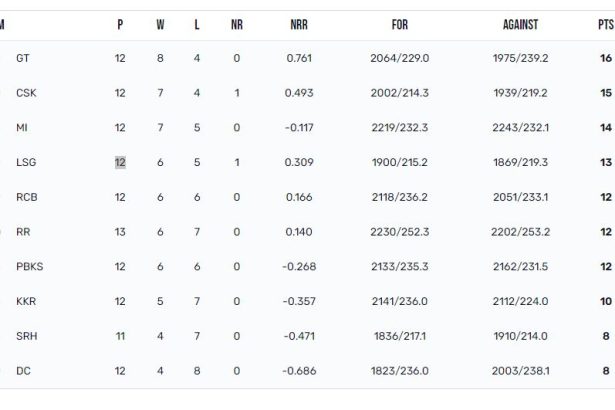Viewport: 615px width, 410px height.
Task: Click the NRR column header
Action: pyautogui.click(x=299, y=25)
